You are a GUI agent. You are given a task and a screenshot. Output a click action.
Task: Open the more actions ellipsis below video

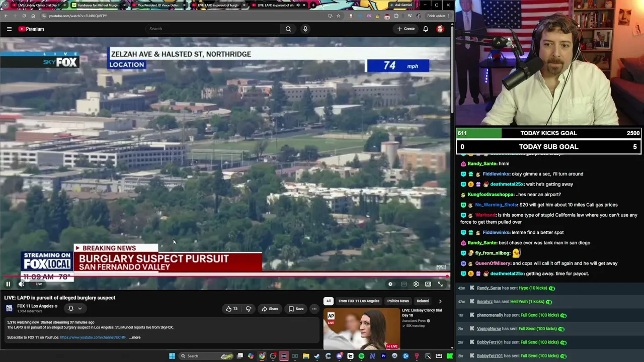[314, 309]
